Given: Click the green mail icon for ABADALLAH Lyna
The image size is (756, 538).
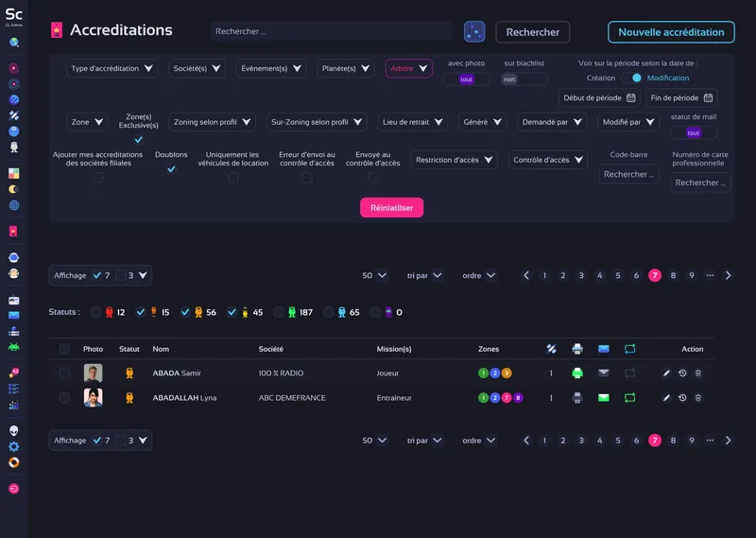Looking at the screenshot, I should (604, 398).
